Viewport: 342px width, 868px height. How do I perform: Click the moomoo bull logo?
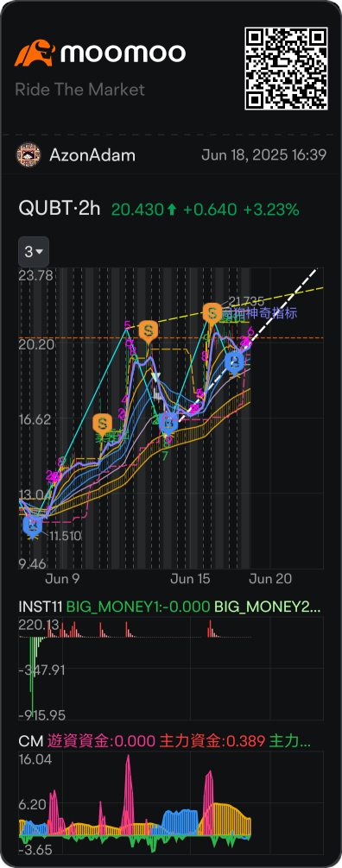coord(35,53)
